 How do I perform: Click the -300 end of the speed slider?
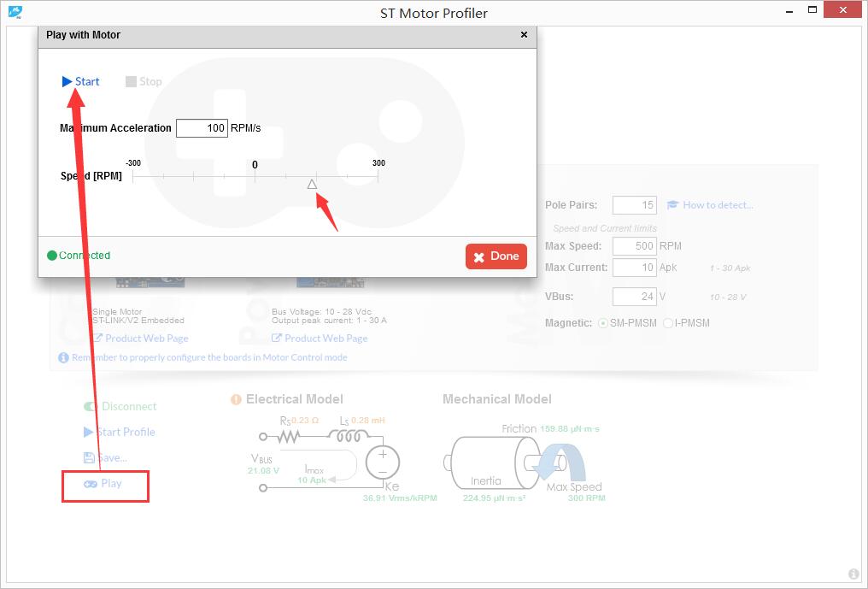tap(133, 176)
